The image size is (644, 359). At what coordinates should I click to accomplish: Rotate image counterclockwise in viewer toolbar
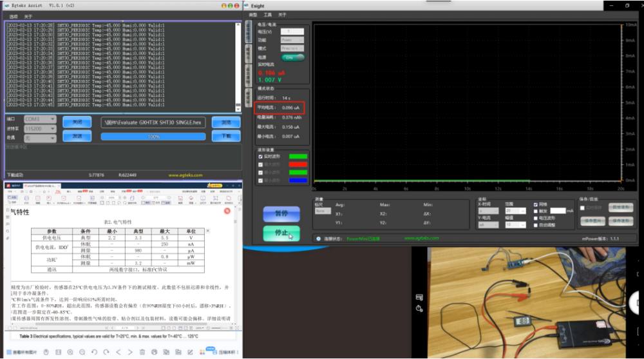pyautogui.click(x=94, y=352)
